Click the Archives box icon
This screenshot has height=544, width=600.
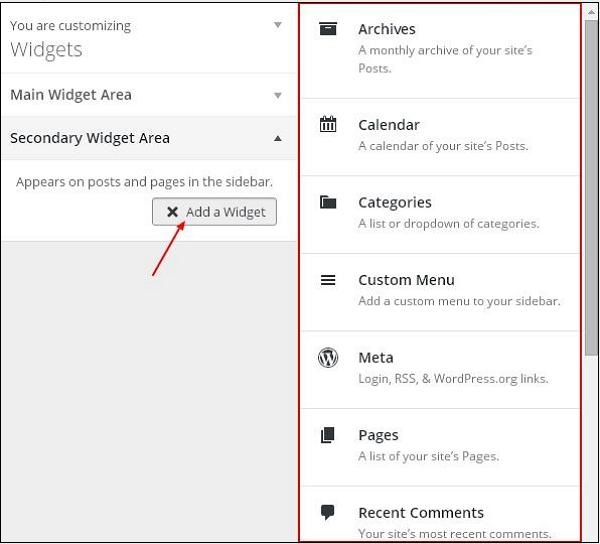point(328,30)
